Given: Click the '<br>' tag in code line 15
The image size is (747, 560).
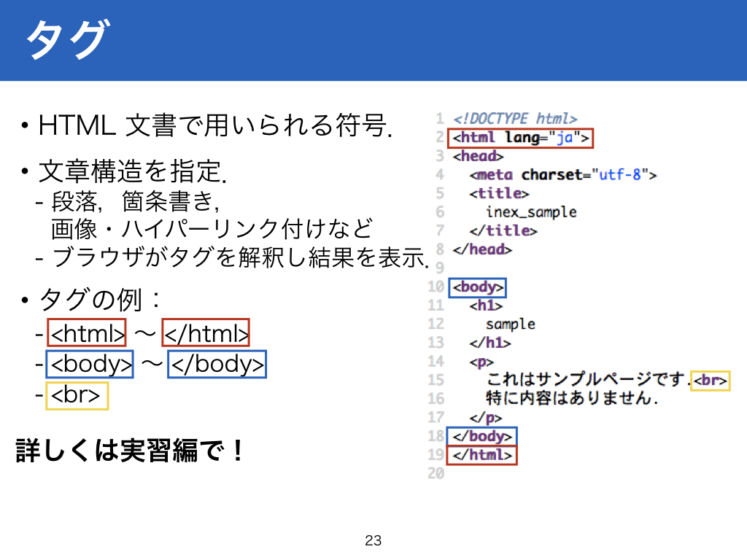Looking at the screenshot, I should pyautogui.click(x=711, y=381).
